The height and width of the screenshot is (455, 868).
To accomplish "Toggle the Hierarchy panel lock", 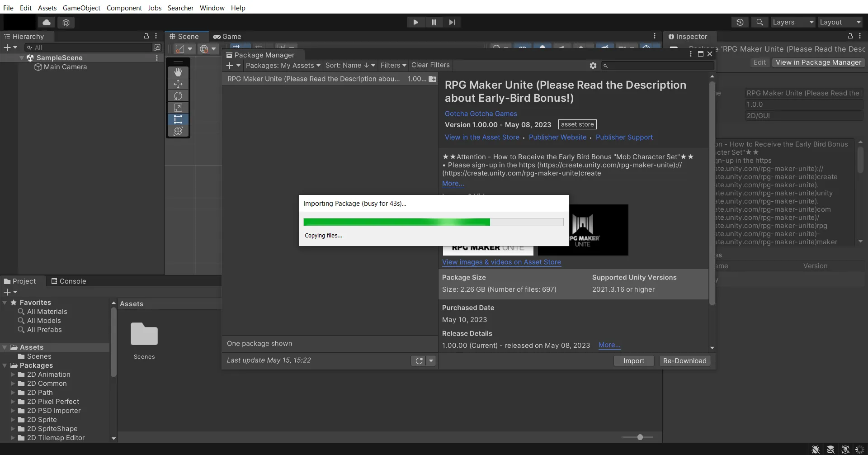I will (146, 36).
